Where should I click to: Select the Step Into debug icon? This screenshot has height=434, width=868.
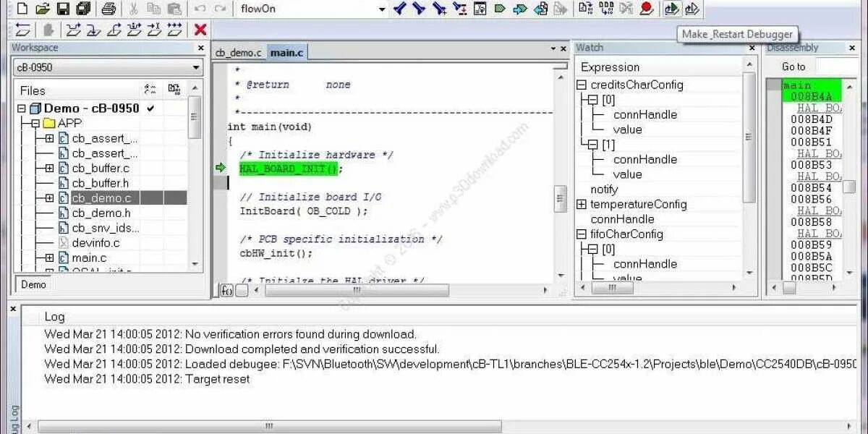[94, 30]
